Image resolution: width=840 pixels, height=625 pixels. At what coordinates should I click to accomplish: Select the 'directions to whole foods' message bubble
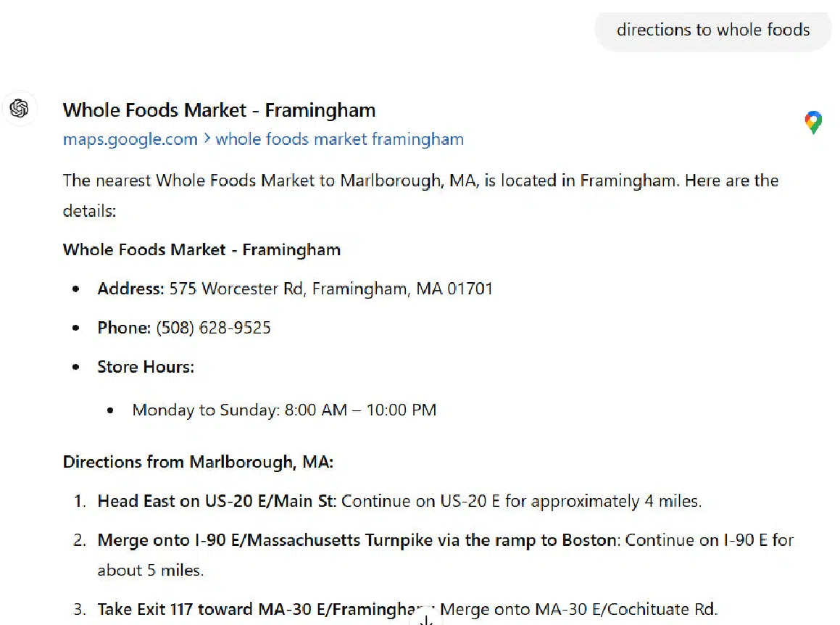click(x=713, y=30)
